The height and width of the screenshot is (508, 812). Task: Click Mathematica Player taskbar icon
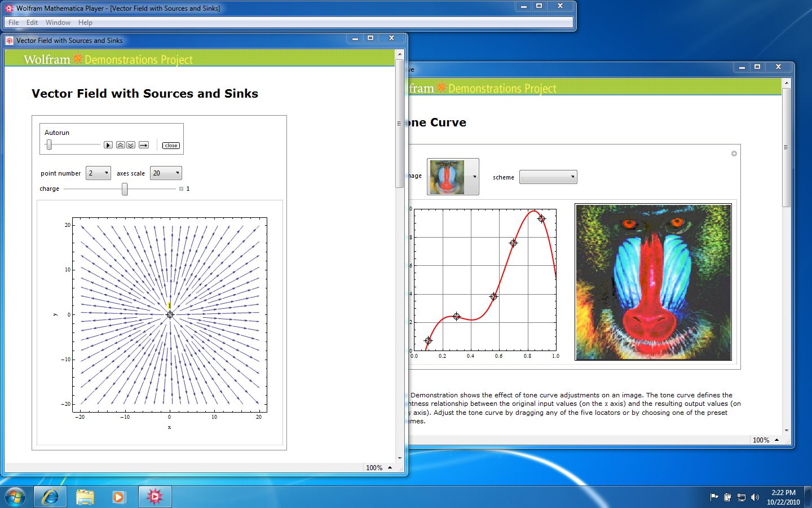click(x=155, y=497)
